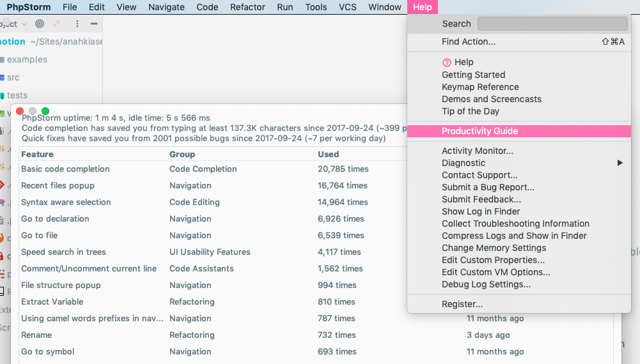Viewport: 640px width, 364px height.
Task: Hide the Project tool window with minus icon
Action: 94,24
